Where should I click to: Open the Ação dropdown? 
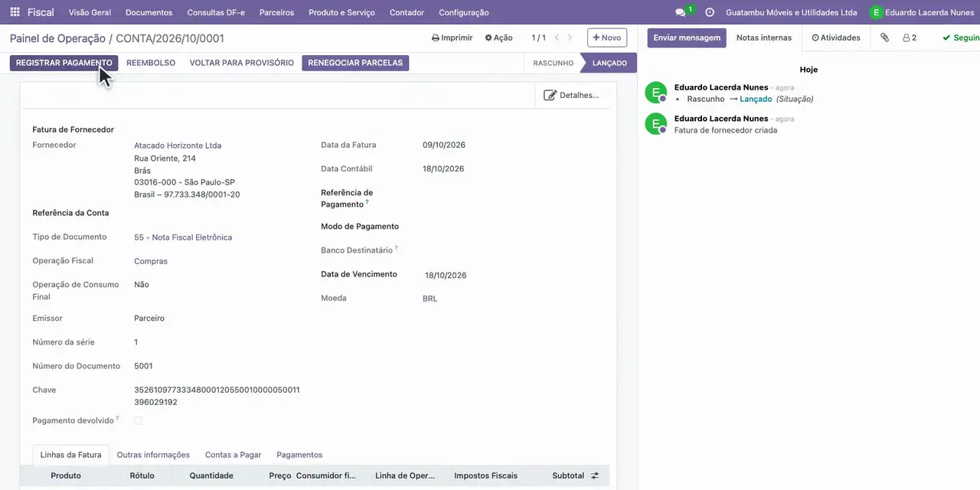(x=498, y=38)
